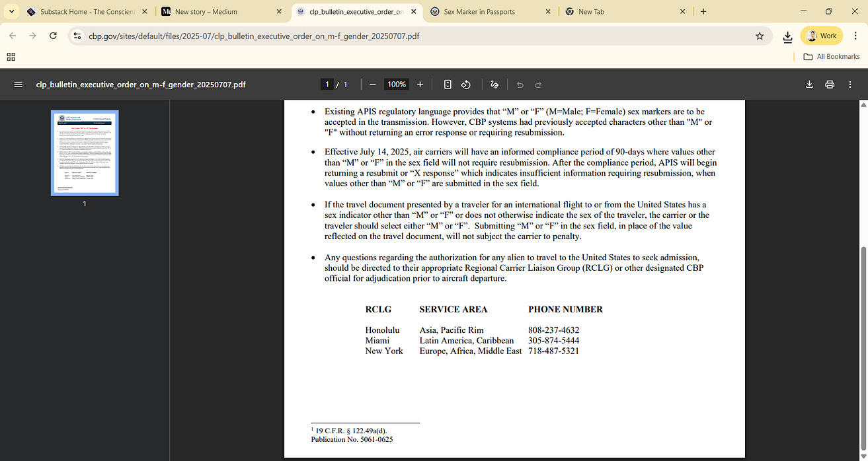This screenshot has width=868, height=461.
Task: Print the PDF document
Action: [x=830, y=85]
